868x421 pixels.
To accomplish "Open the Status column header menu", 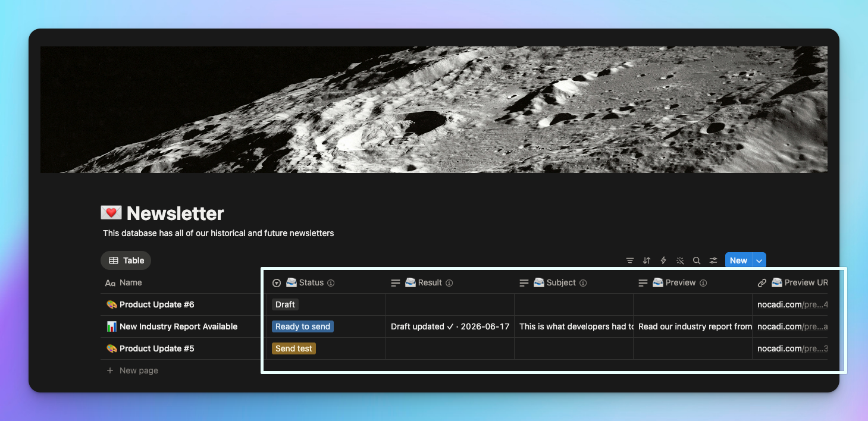I will coord(326,283).
